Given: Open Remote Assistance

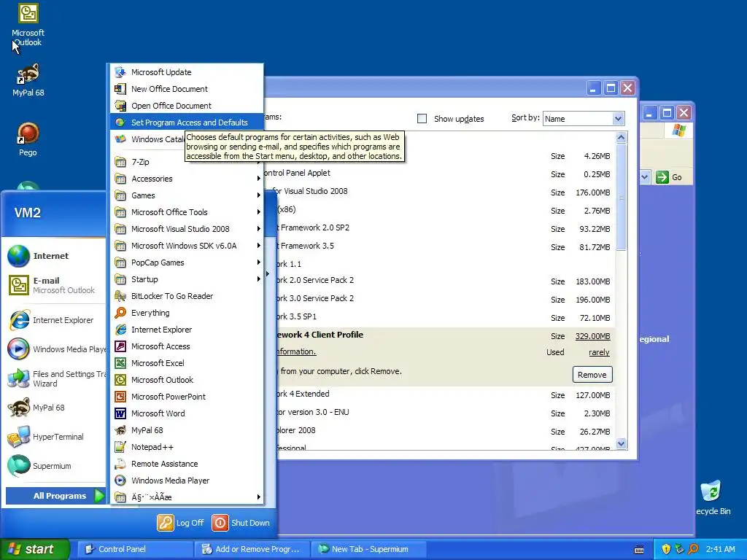Looking at the screenshot, I should (186, 464).
